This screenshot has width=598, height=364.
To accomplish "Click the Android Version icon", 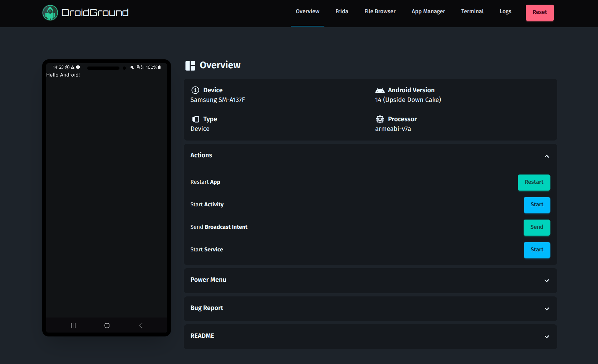I will [x=379, y=90].
